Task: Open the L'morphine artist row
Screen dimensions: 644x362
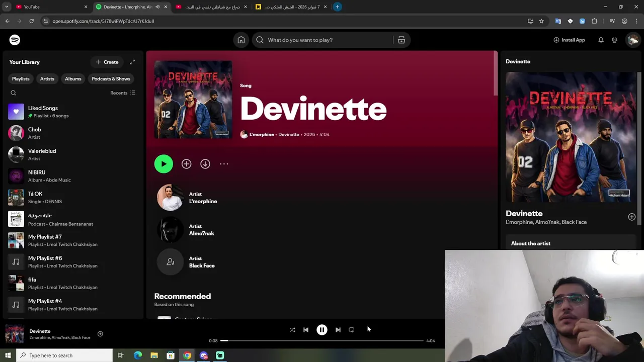Action: click(x=323, y=198)
